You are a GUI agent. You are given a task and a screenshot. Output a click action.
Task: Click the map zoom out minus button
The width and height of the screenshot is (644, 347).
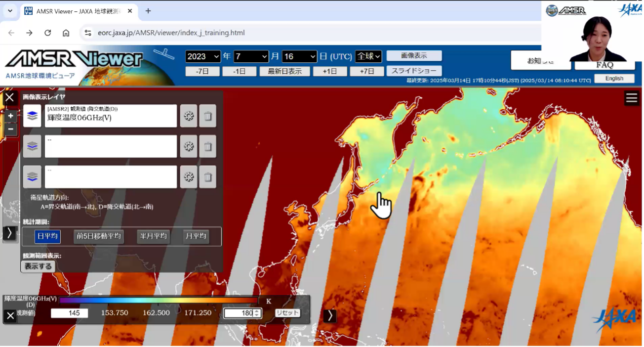(11, 130)
